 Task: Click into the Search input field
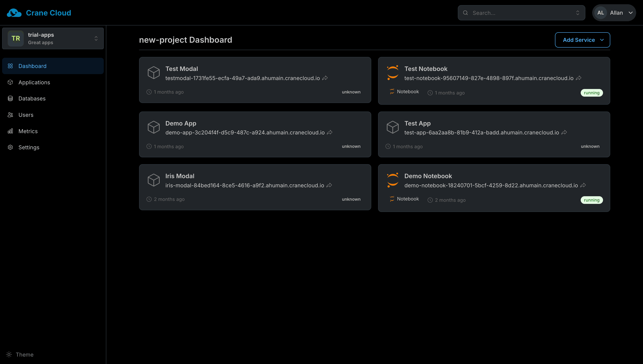(x=521, y=13)
